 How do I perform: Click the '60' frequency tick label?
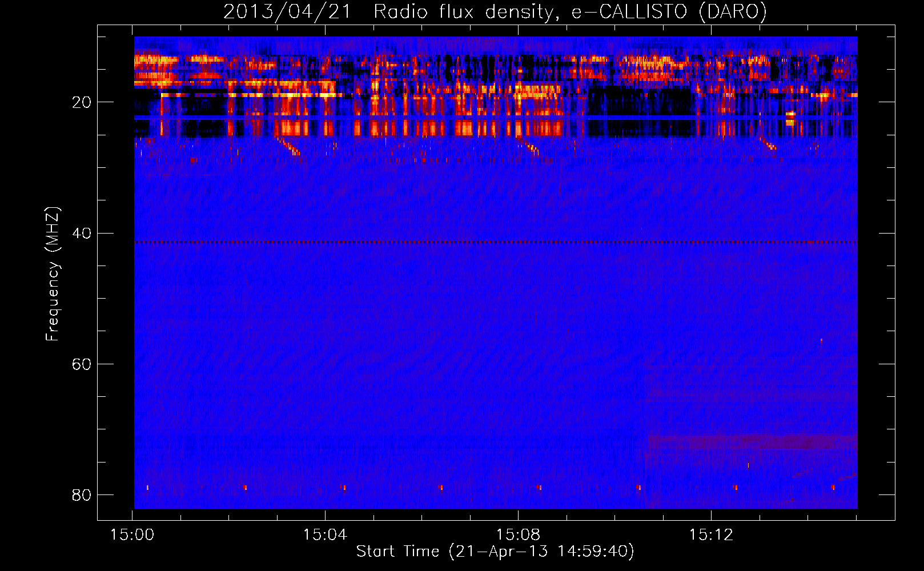(x=82, y=364)
